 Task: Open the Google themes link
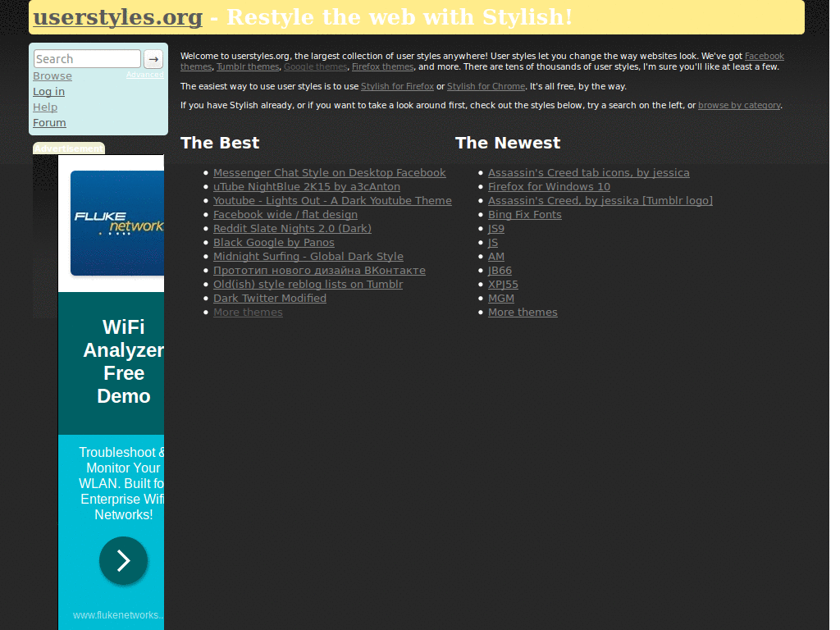pos(316,67)
